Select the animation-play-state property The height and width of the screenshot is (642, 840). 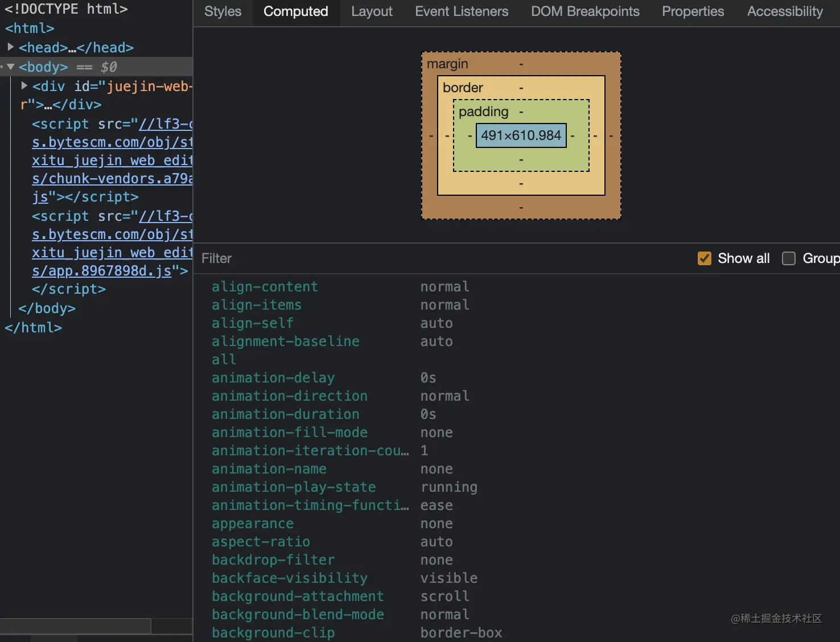[x=294, y=487]
